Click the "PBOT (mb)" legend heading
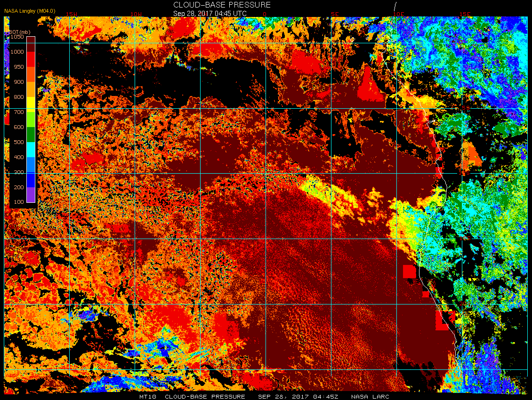The height and width of the screenshot is (400, 532). [17, 32]
